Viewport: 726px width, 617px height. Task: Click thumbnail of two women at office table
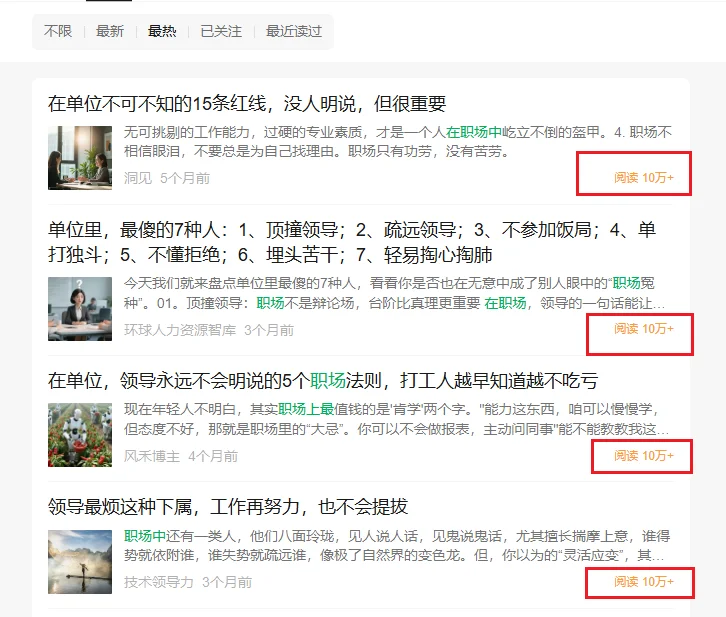(80, 158)
